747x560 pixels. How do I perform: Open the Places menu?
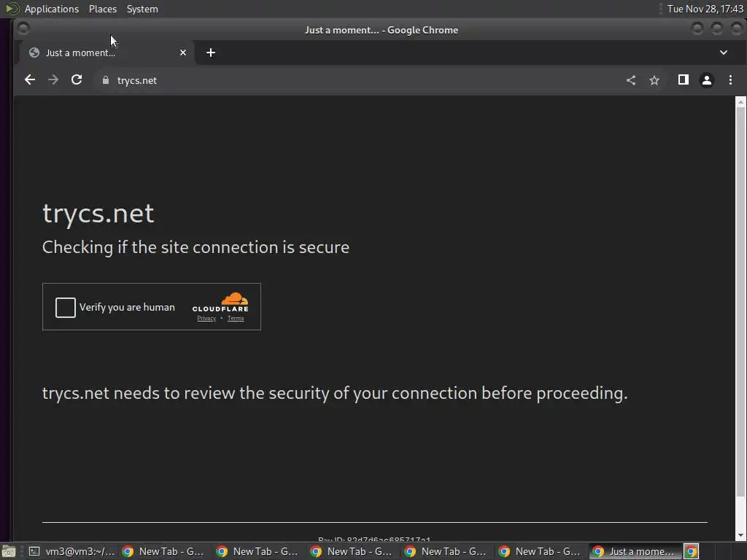102,9
